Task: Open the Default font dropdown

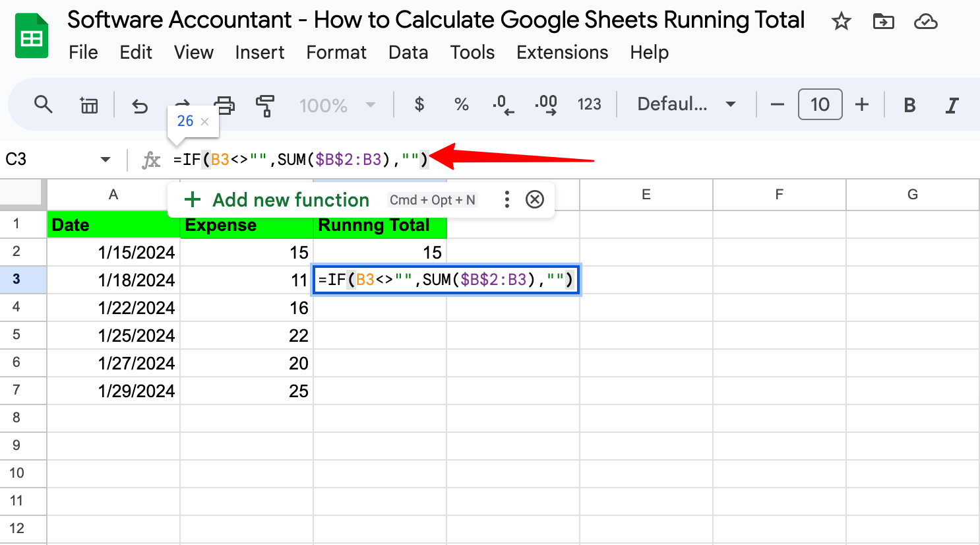Action: (686, 104)
